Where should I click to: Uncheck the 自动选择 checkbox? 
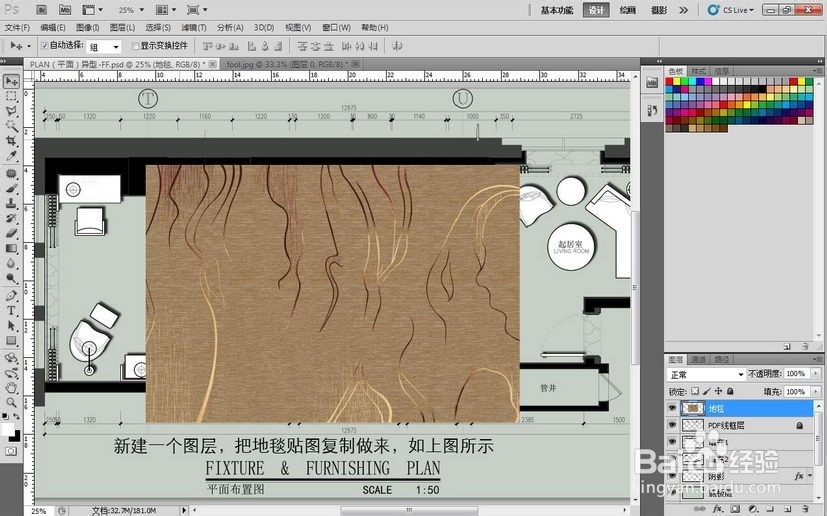pos(44,46)
